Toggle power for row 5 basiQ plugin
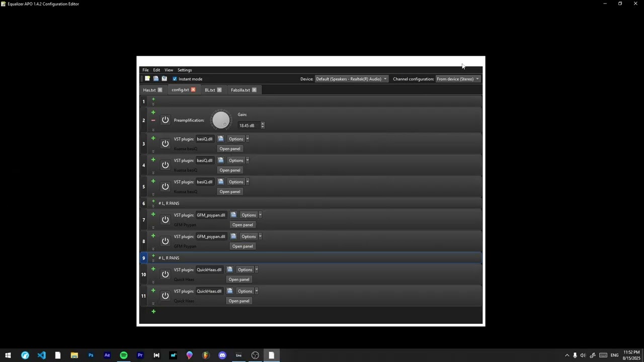This screenshot has width=644, height=362. (165, 187)
